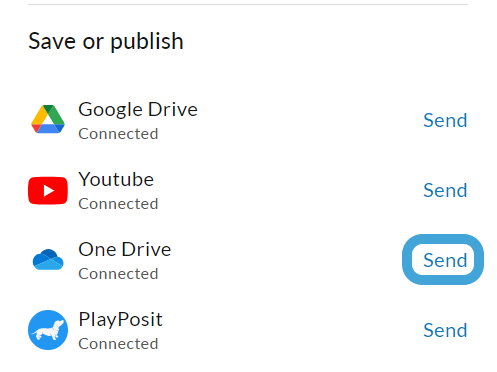Select the Youtube service name
Viewport: 497px width, 372px height.
pos(116,179)
